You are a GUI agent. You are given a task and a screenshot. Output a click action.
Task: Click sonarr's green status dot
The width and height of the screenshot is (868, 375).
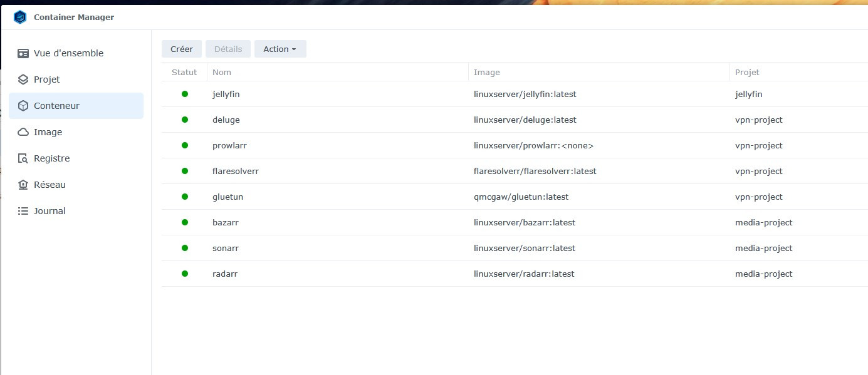tap(185, 248)
